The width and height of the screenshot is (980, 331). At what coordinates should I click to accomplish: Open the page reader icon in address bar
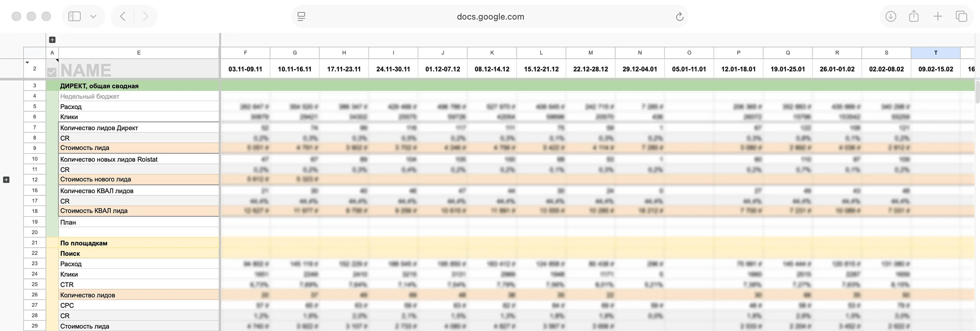tap(301, 16)
